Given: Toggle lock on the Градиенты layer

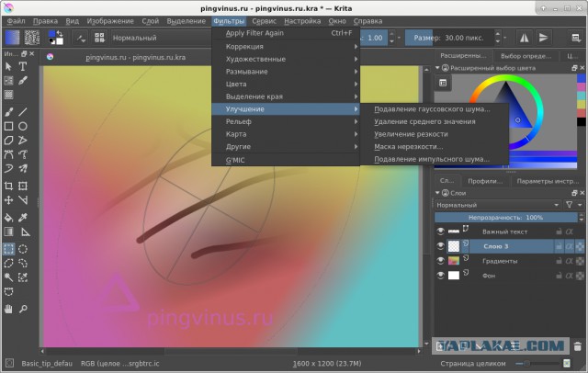Looking at the screenshot, I should (559, 261).
